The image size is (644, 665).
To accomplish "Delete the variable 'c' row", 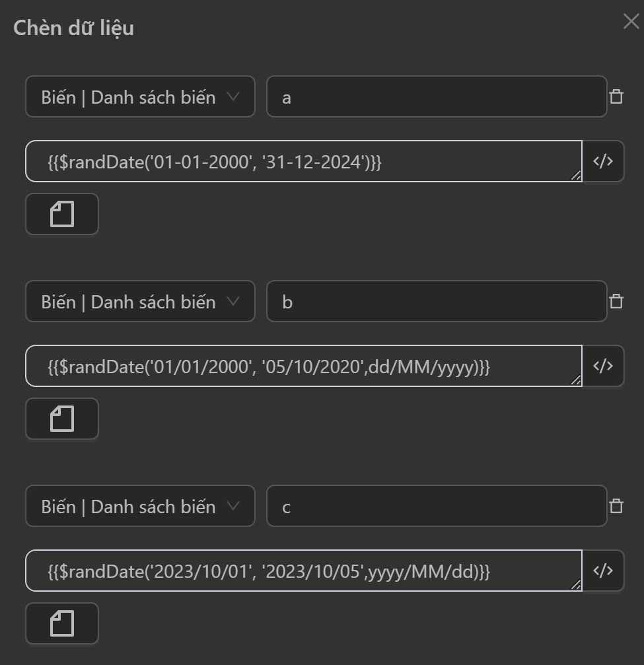I will pyautogui.click(x=616, y=507).
